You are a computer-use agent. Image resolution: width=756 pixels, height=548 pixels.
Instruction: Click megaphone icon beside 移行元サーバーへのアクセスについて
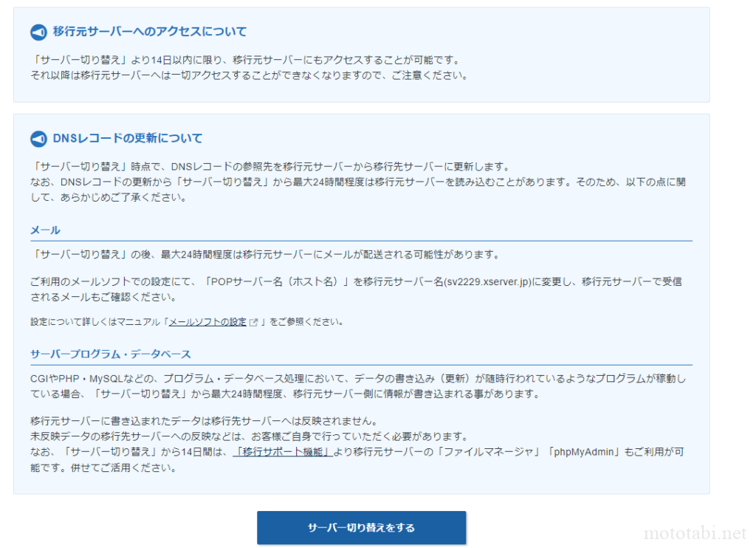pos(38,32)
